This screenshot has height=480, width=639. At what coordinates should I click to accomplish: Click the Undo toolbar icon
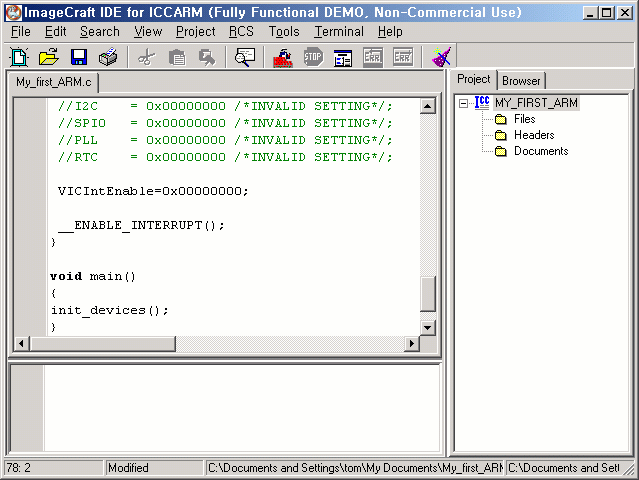pyautogui.click(x=207, y=57)
